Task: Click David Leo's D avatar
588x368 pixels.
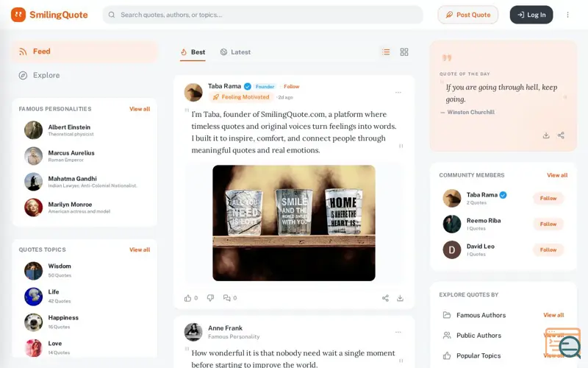Action: pos(452,250)
